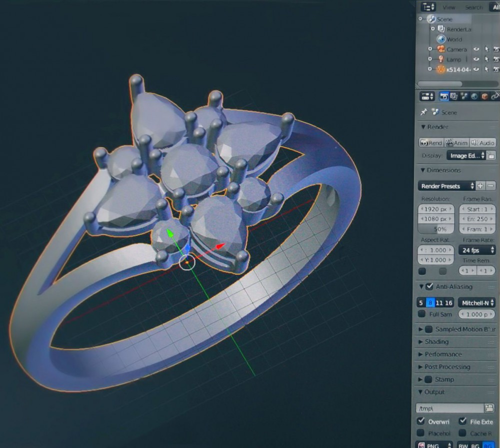Pin the properties context with pushpin
The width and height of the screenshot is (500, 448).
pyautogui.click(x=424, y=112)
